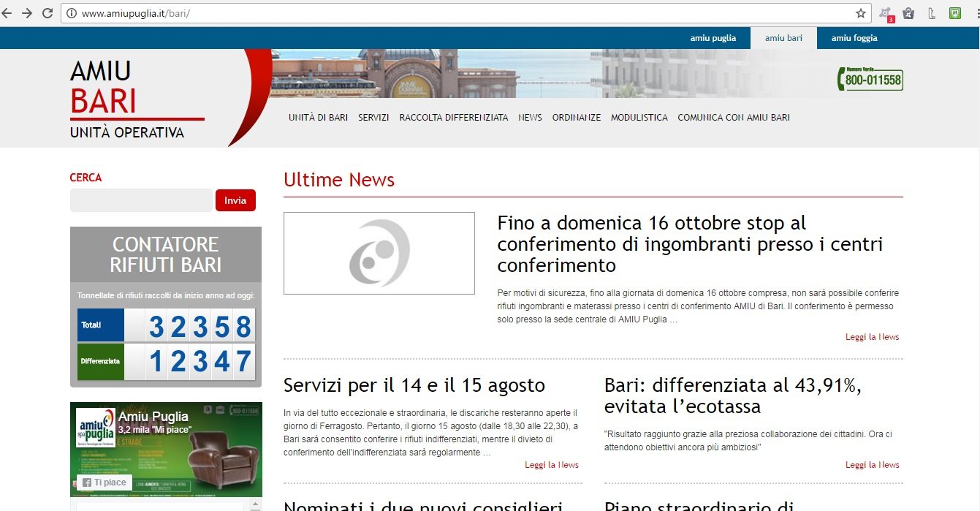Open the extension icon with red 3 badge
The height and width of the screenshot is (511, 980).
pyautogui.click(x=886, y=14)
